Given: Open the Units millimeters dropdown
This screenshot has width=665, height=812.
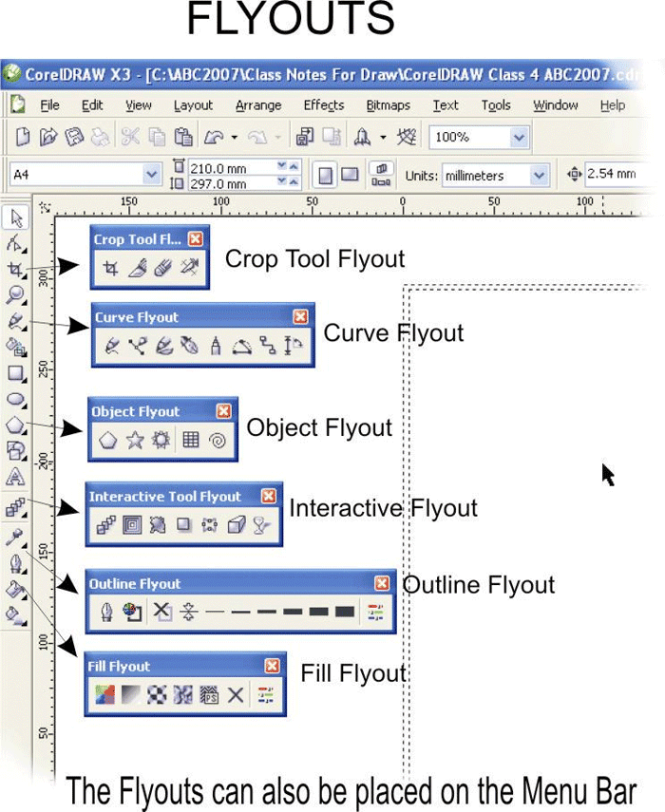Looking at the screenshot, I should (540, 176).
